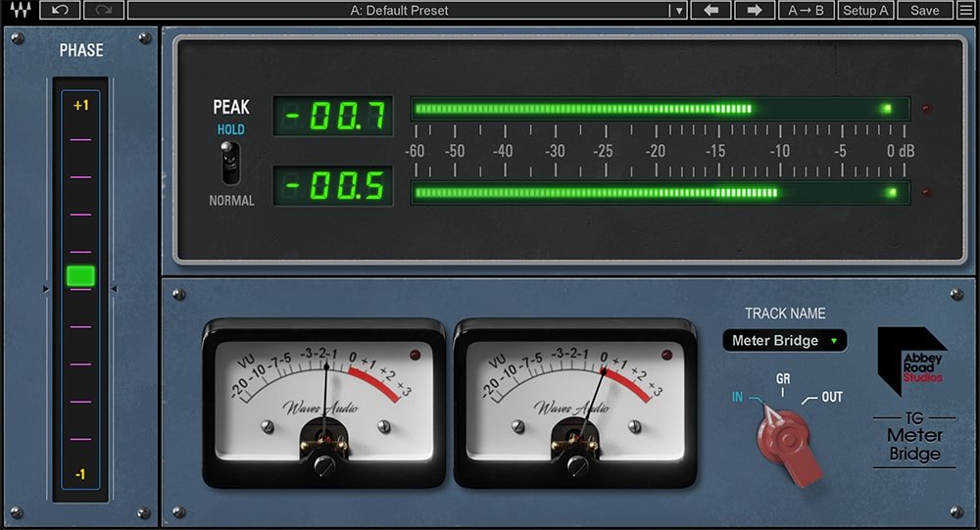Screen dimensions: 980x530
Task: Click the Waves logo icon
Action: pyautogui.click(x=20, y=10)
